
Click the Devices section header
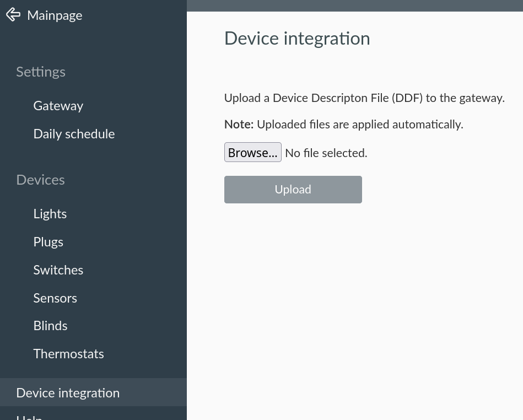pos(40,180)
